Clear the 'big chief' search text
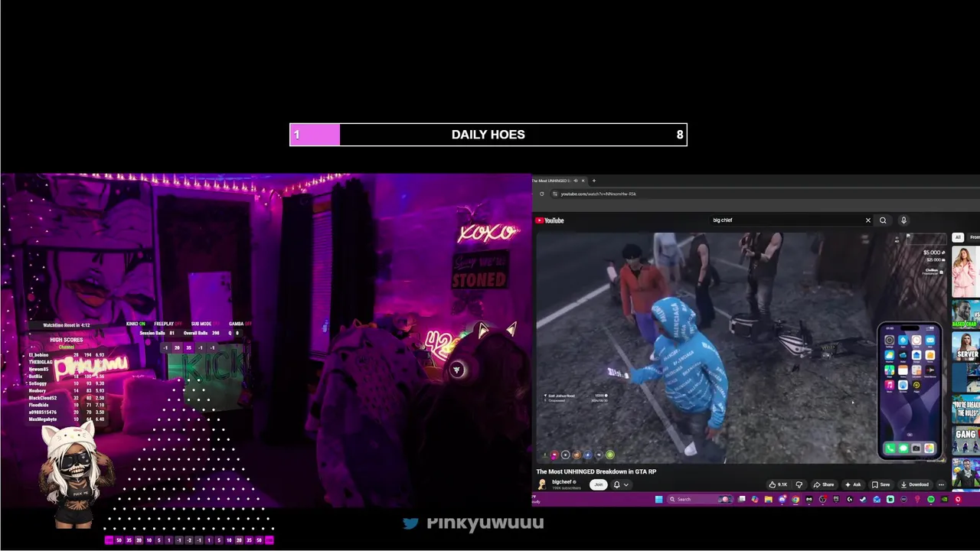 (x=867, y=220)
